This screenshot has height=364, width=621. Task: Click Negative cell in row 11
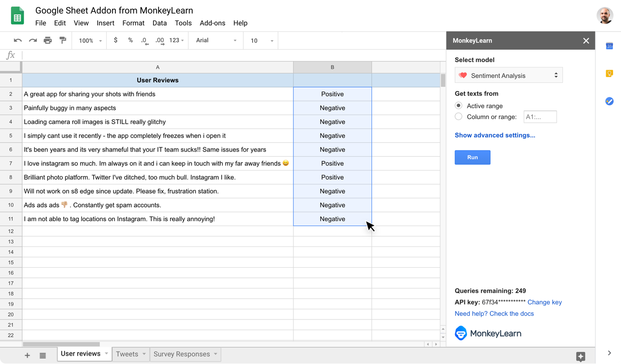pyautogui.click(x=332, y=219)
